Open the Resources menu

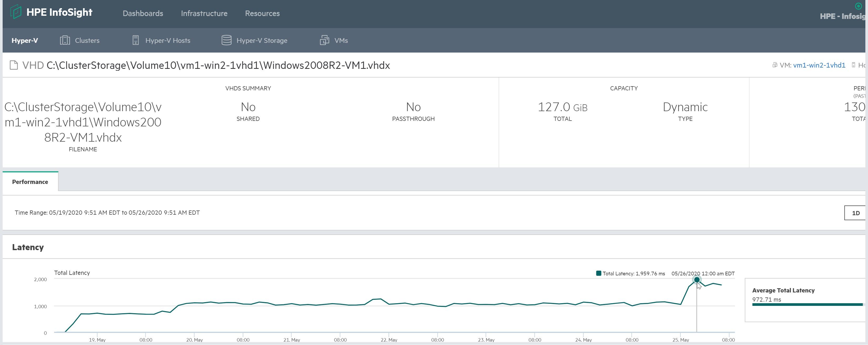point(262,13)
